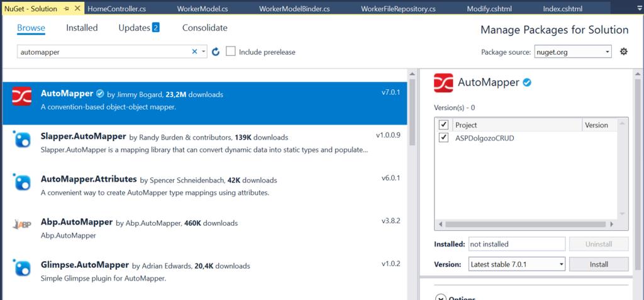The height and width of the screenshot is (300, 644).
Task: Select the Abp.AutoMapper package title
Action: 76,222
